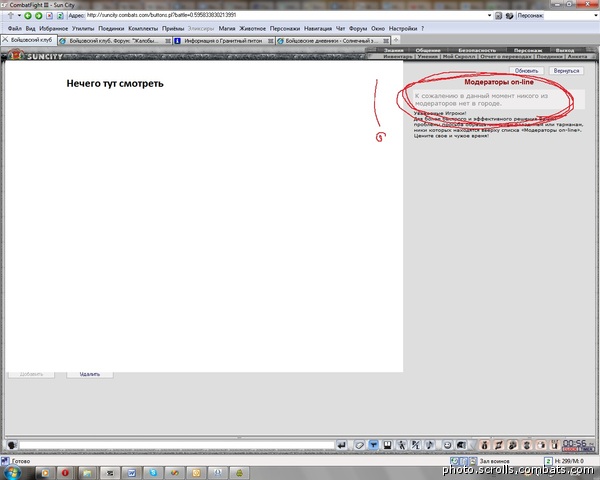Open the Форум menu

coord(358,28)
